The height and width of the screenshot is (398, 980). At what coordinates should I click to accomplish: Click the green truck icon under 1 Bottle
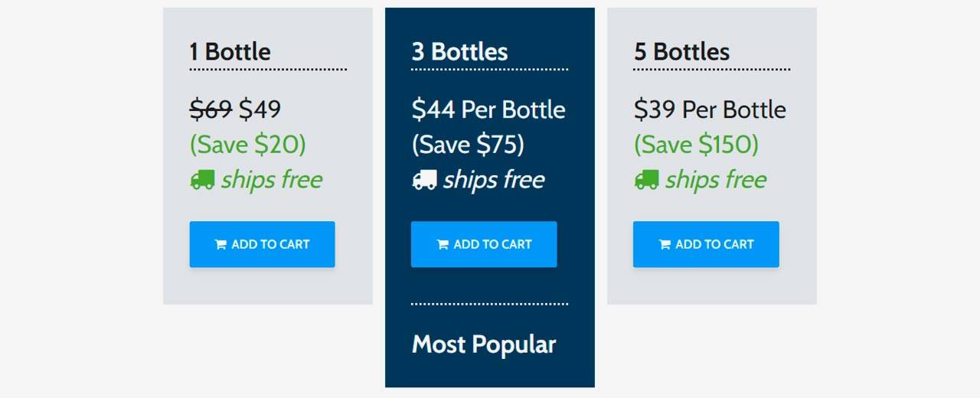pyautogui.click(x=202, y=180)
